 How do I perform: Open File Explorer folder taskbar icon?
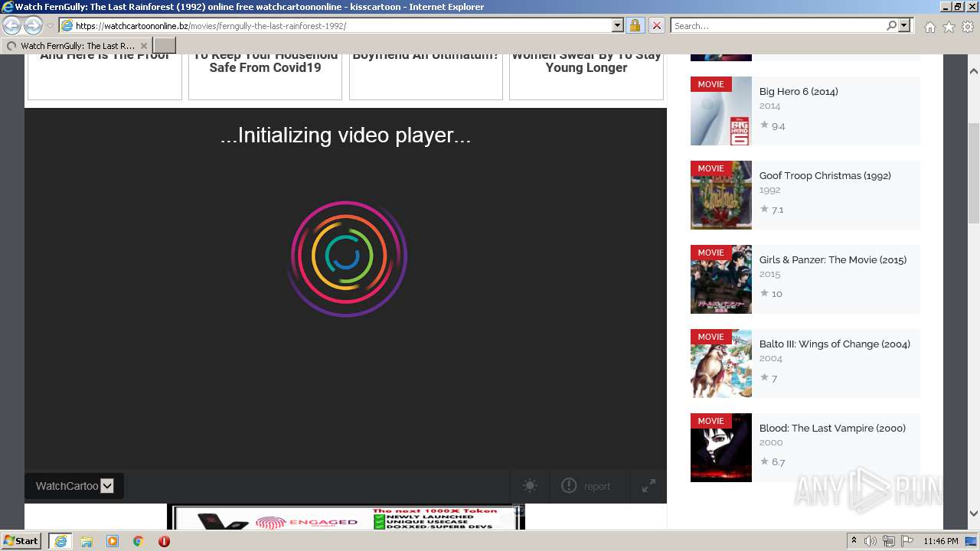click(87, 541)
